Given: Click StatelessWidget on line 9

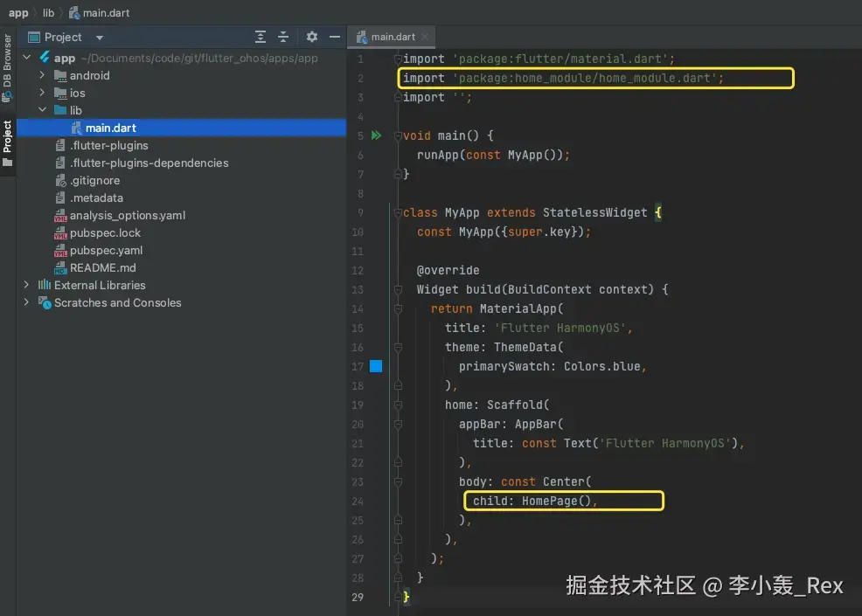Looking at the screenshot, I should [x=594, y=212].
